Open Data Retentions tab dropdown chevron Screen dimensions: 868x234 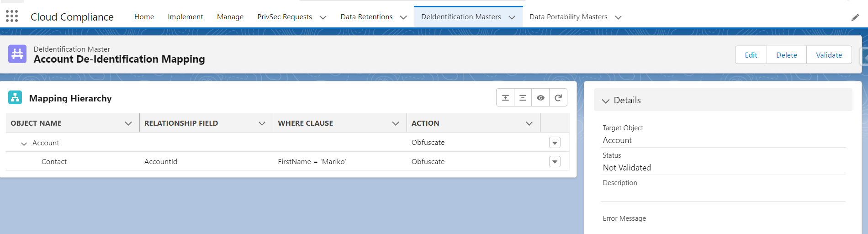(403, 17)
